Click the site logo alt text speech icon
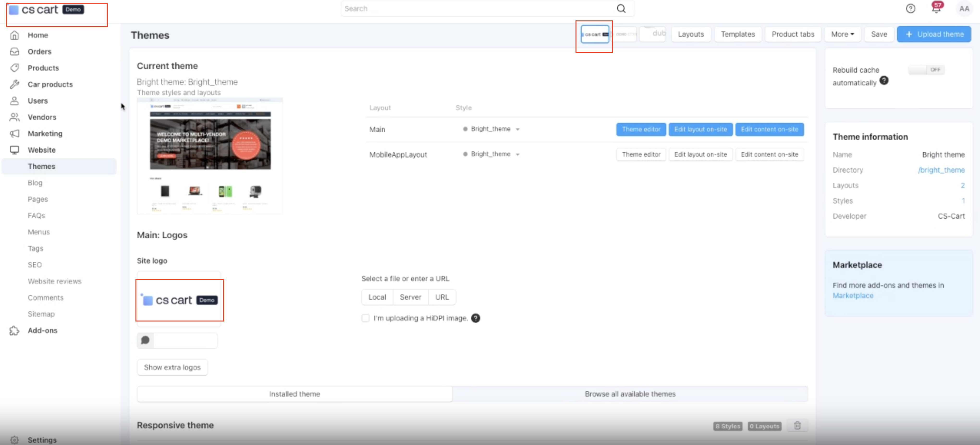980x445 pixels. click(x=145, y=340)
